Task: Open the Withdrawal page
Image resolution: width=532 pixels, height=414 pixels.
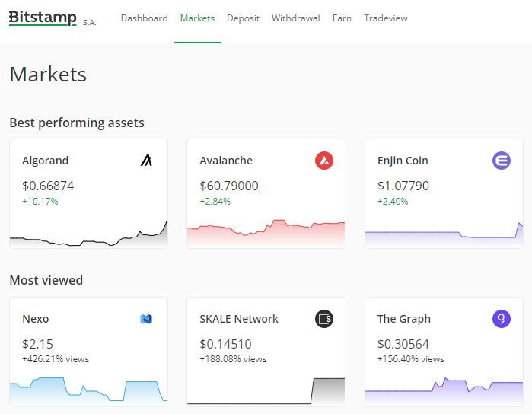Action: (295, 18)
